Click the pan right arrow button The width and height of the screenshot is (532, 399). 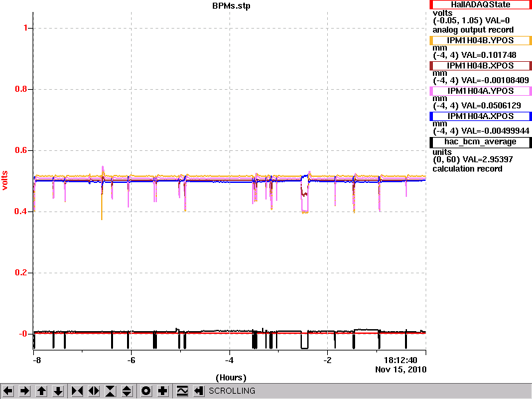pos(25,391)
